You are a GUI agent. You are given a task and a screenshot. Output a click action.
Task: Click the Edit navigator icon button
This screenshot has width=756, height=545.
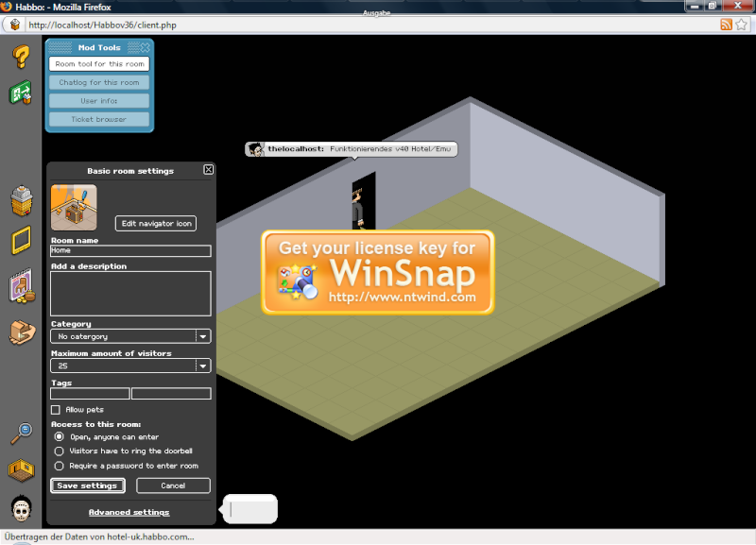tap(156, 224)
